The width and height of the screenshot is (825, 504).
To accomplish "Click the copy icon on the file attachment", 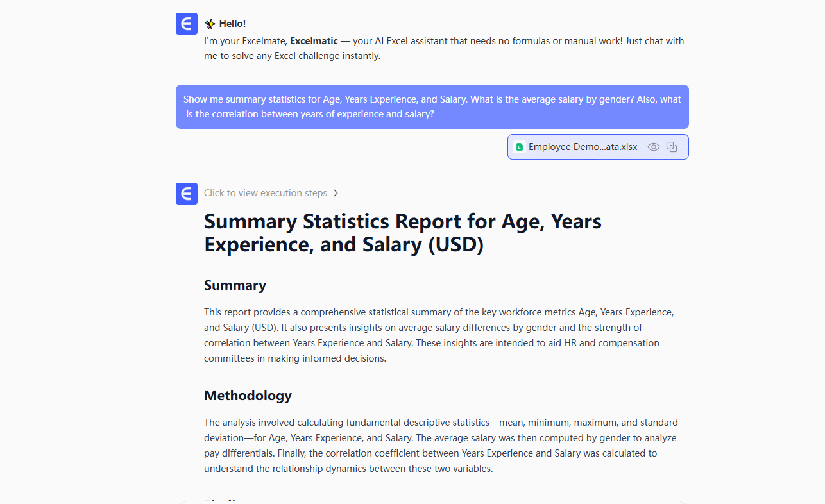I will click(672, 147).
